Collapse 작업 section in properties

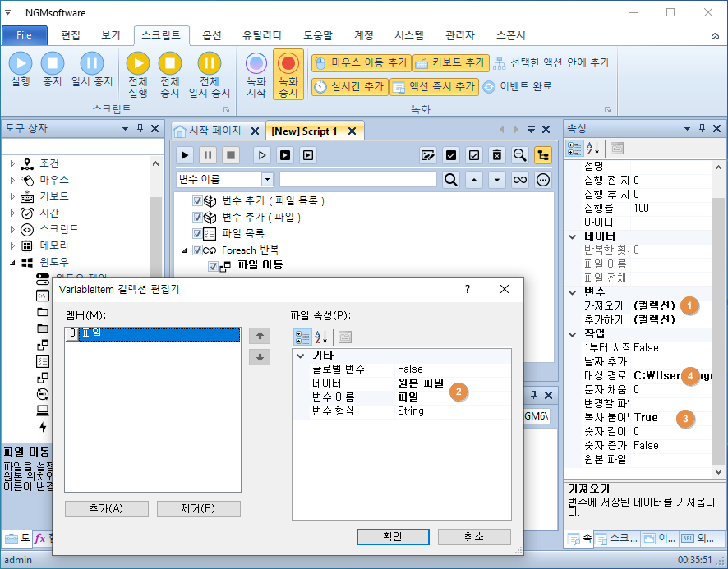click(x=573, y=334)
